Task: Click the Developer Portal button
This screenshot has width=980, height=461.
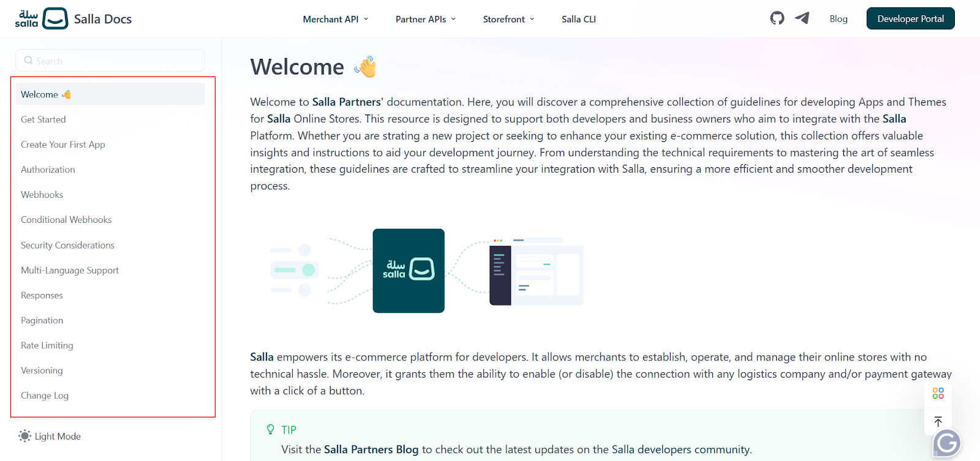Action: (910, 18)
